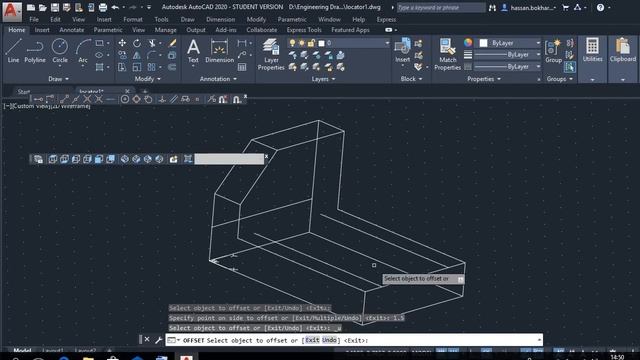Image resolution: width=640 pixels, height=360 pixels.
Task: Choose the Undo option in command line
Action: [329, 340]
